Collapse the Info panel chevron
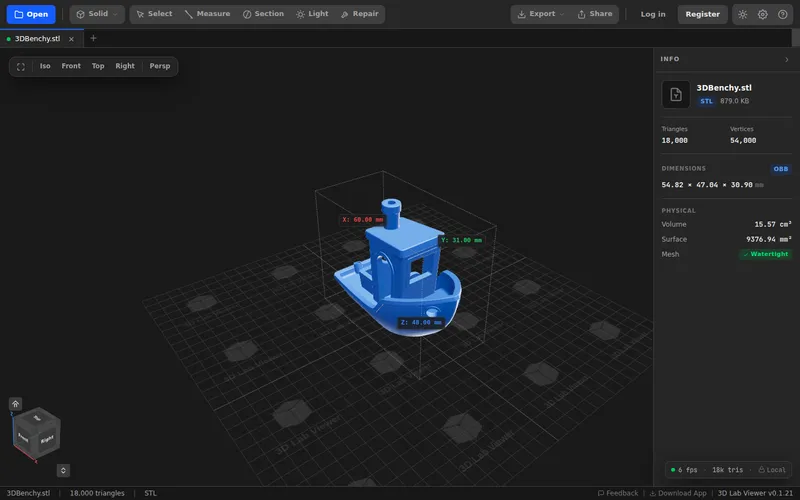This screenshot has height=500, width=800. (787, 60)
